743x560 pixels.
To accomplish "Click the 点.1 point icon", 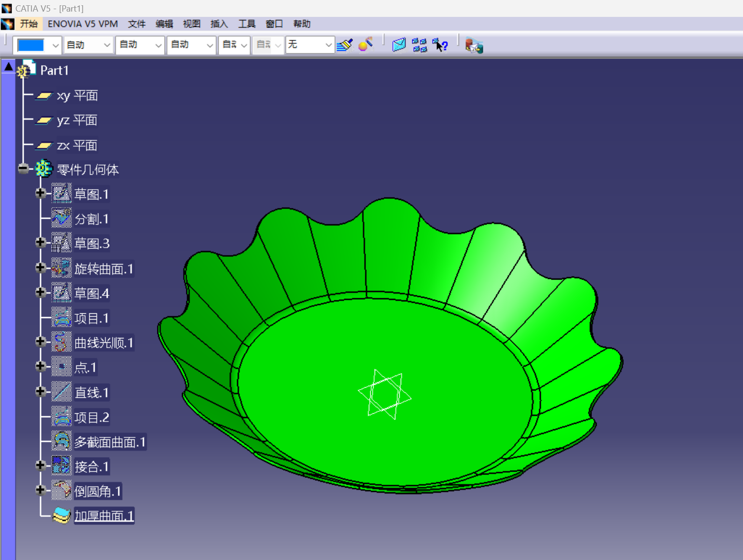I will (x=61, y=366).
